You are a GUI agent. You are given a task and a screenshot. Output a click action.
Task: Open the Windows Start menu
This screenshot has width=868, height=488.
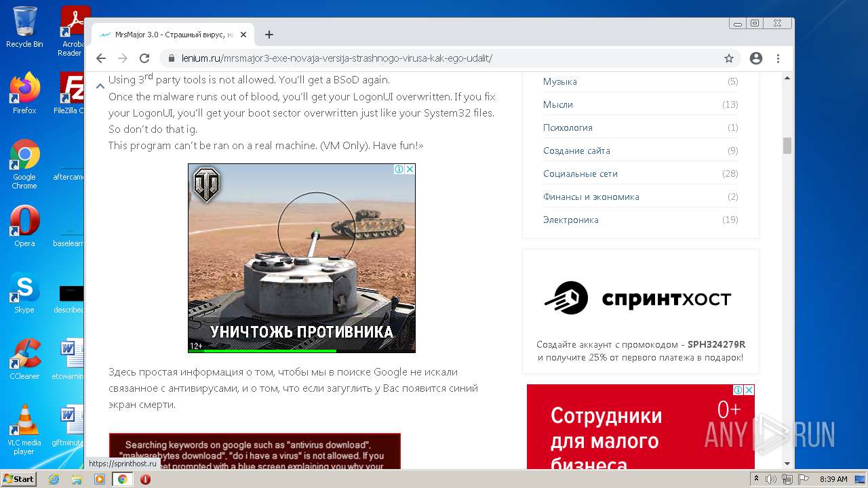pyautogui.click(x=19, y=479)
